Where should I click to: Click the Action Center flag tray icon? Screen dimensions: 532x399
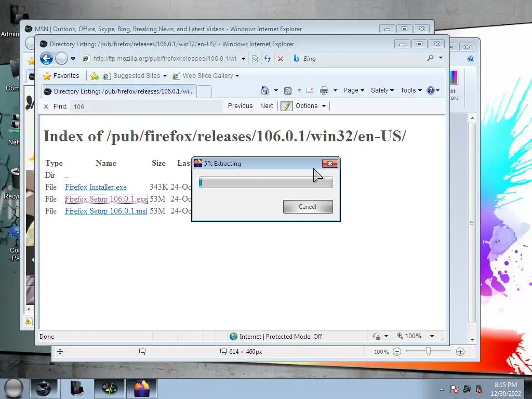[455, 389]
